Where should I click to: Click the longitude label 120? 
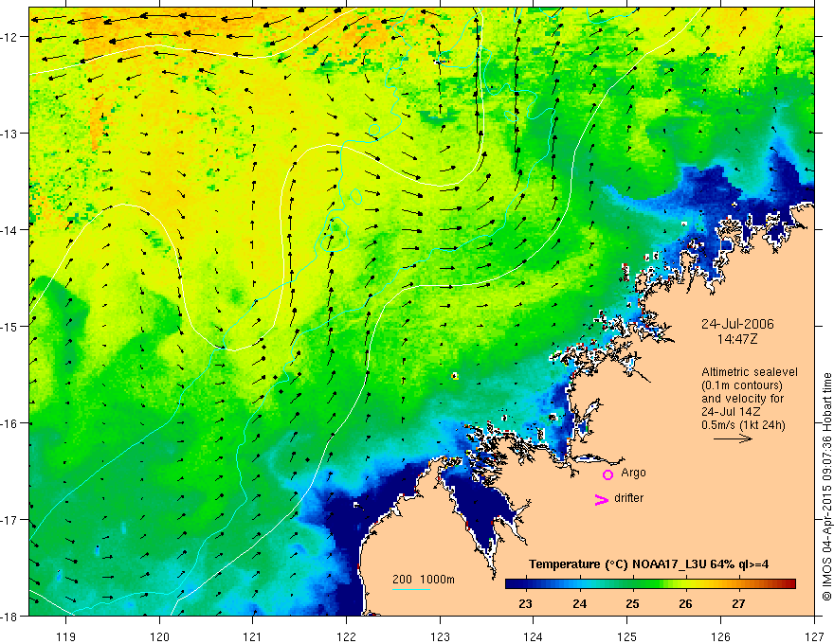tap(159, 636)
